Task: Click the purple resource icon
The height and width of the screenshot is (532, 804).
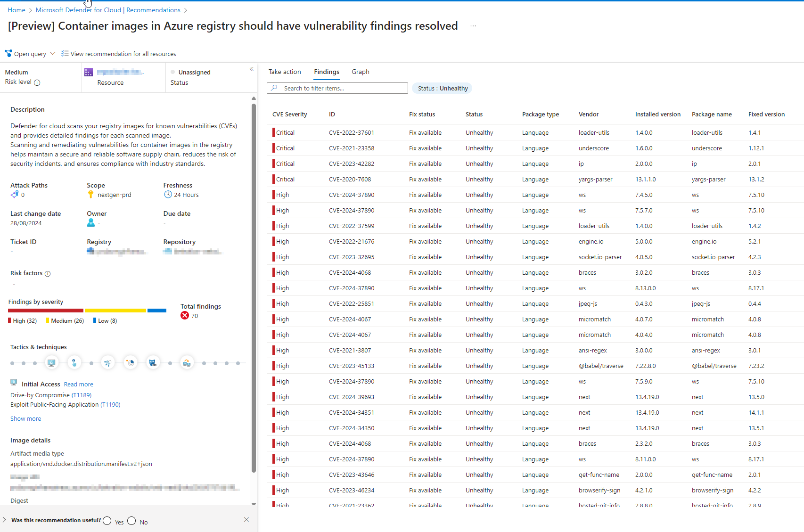Action: (89, 72)
